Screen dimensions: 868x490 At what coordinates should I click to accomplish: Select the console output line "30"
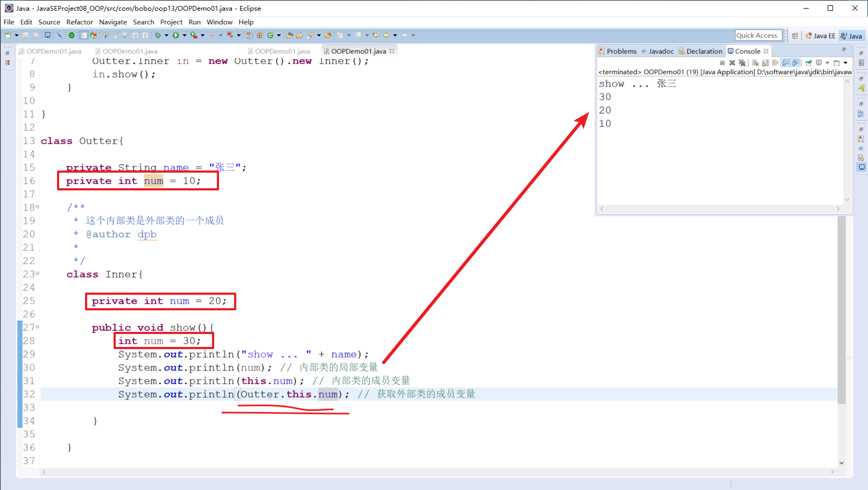pos(605,97)
